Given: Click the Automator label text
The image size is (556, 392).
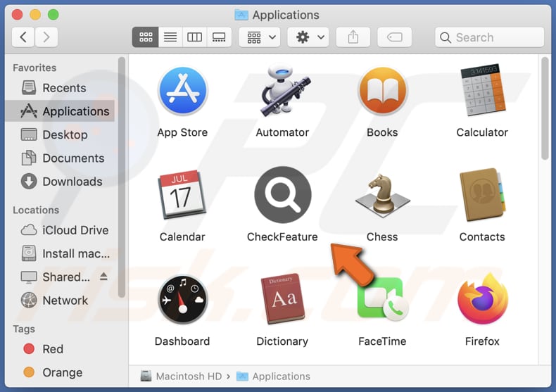Looking at the screenshot, I should [282, 132].
